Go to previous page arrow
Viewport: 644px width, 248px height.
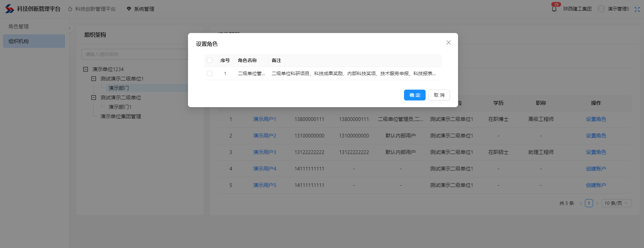pyautogui.click(x=581, y=203)
